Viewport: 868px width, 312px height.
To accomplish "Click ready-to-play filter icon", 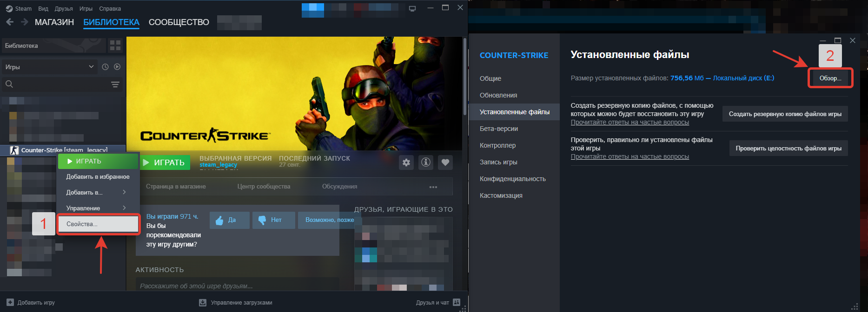I will [x=117, y=67].
